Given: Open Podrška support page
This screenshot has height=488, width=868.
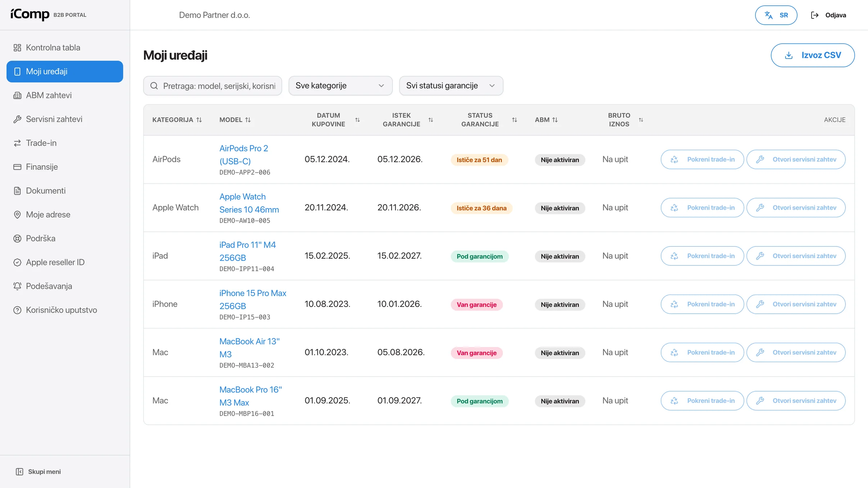Looking at the screenshot, I should coord(65,239).
